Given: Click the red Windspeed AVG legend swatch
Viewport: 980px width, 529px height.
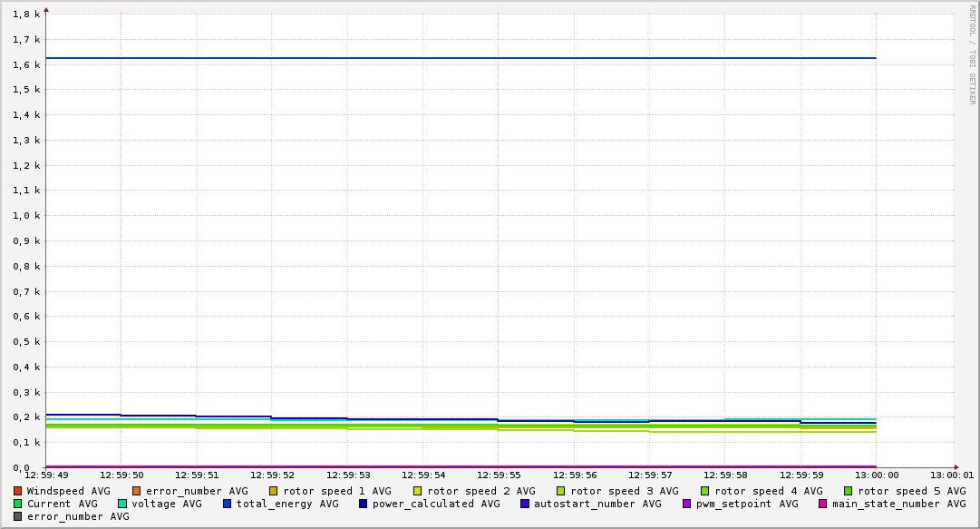Looking at the screenshot, I should tap(17, 491).
